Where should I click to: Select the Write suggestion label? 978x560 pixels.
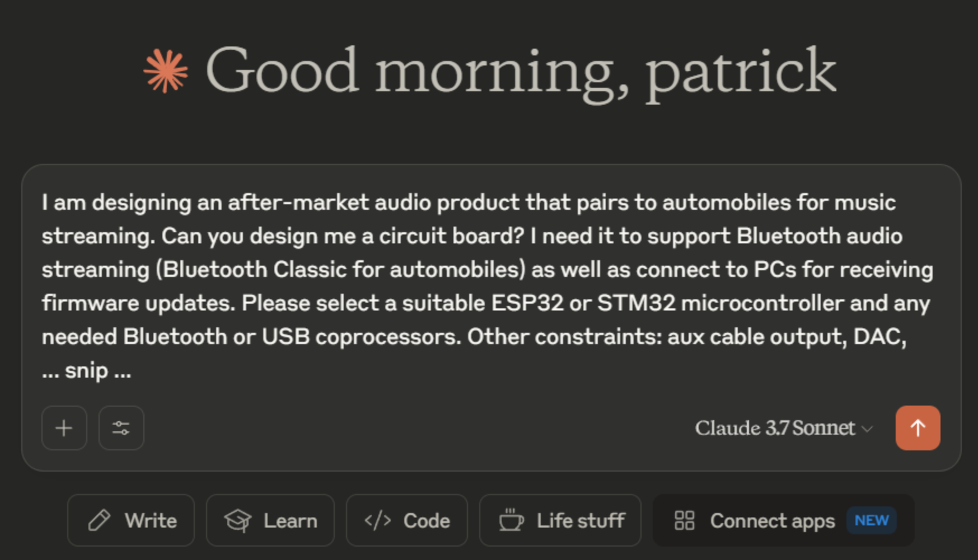[x=151, y=520]
